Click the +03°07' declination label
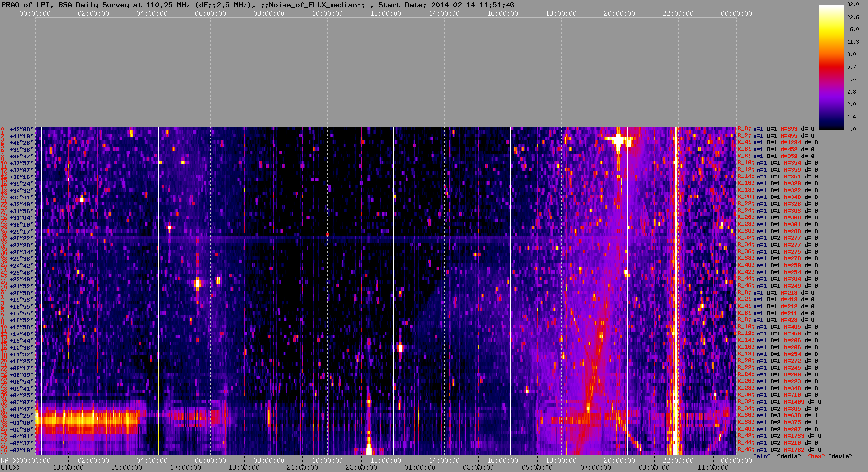 tap(21, 402)
